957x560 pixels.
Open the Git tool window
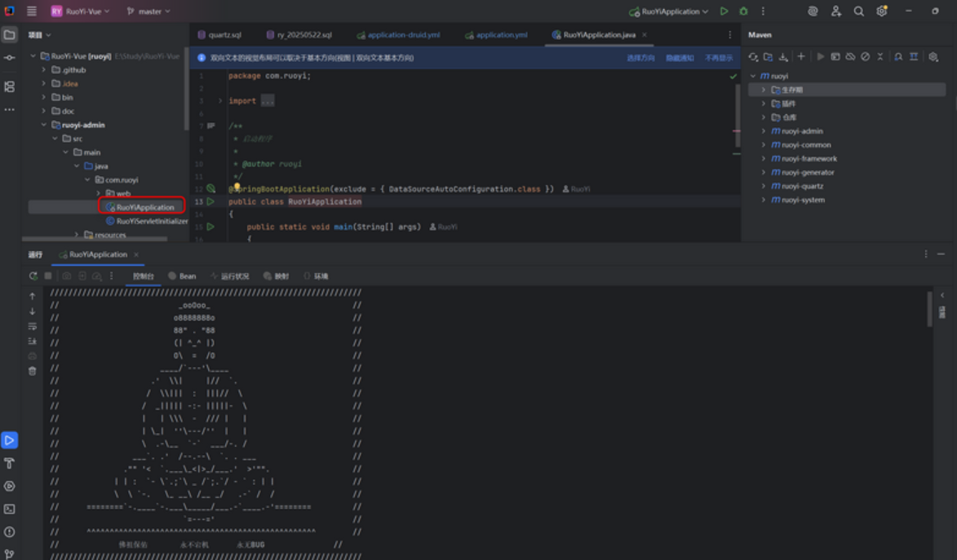(x=9, y=553)
